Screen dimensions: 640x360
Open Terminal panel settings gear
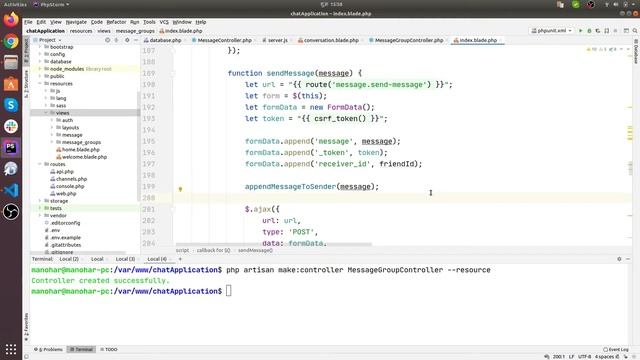coord(619,259)
